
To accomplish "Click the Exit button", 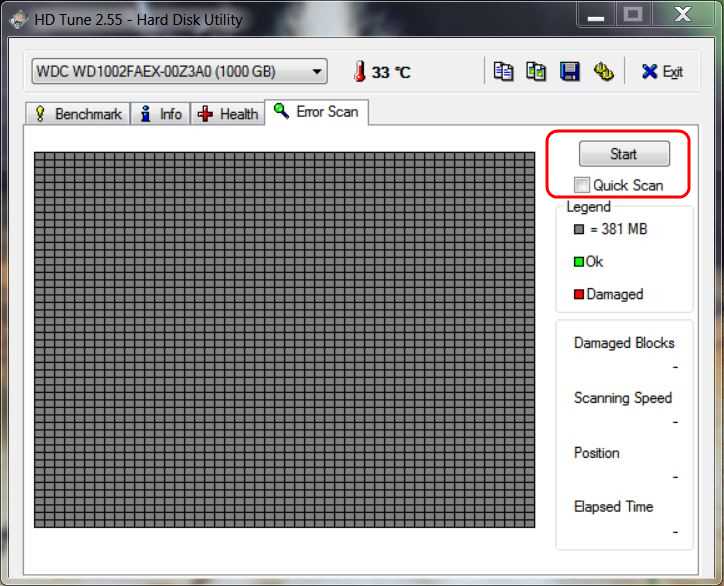I will coord(662,72).
